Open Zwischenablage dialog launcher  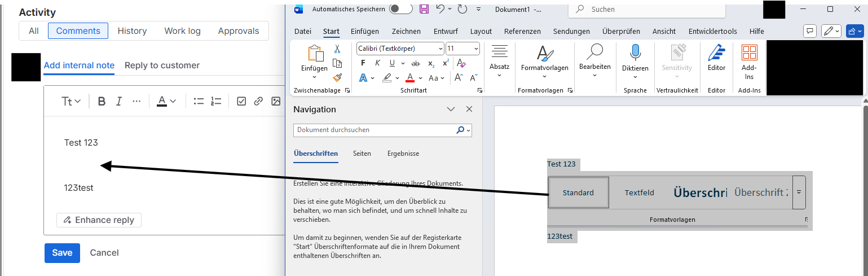(x=347, y=90)
